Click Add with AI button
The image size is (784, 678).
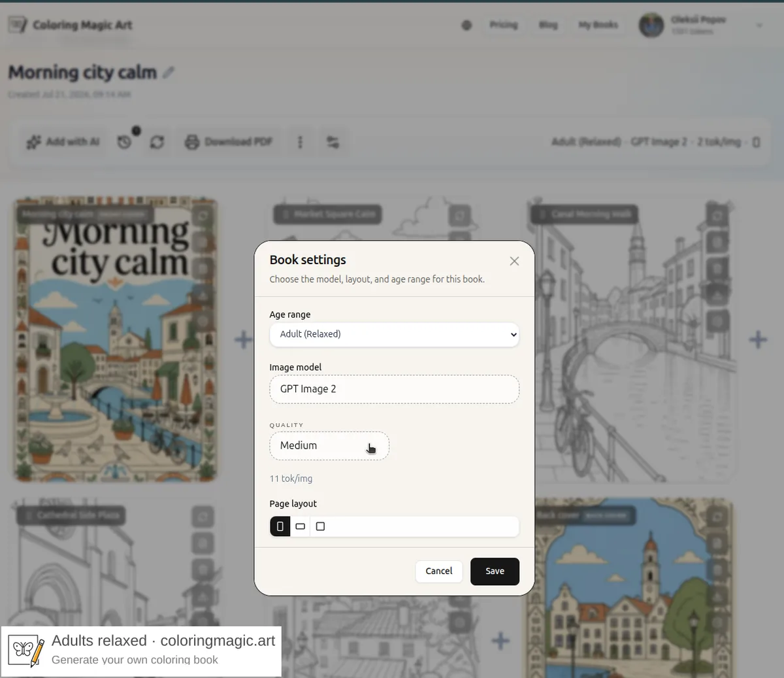[63, 142]
